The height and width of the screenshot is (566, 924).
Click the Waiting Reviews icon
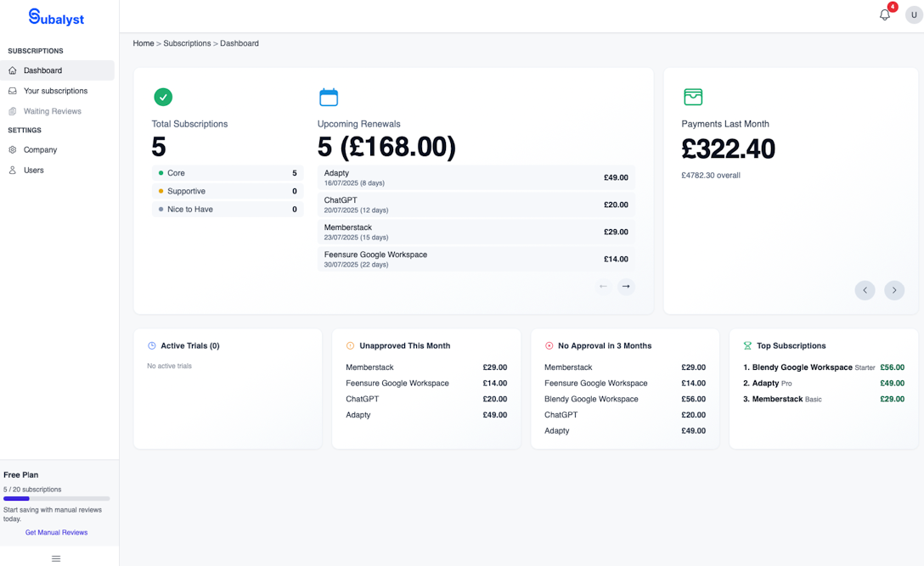13,111
